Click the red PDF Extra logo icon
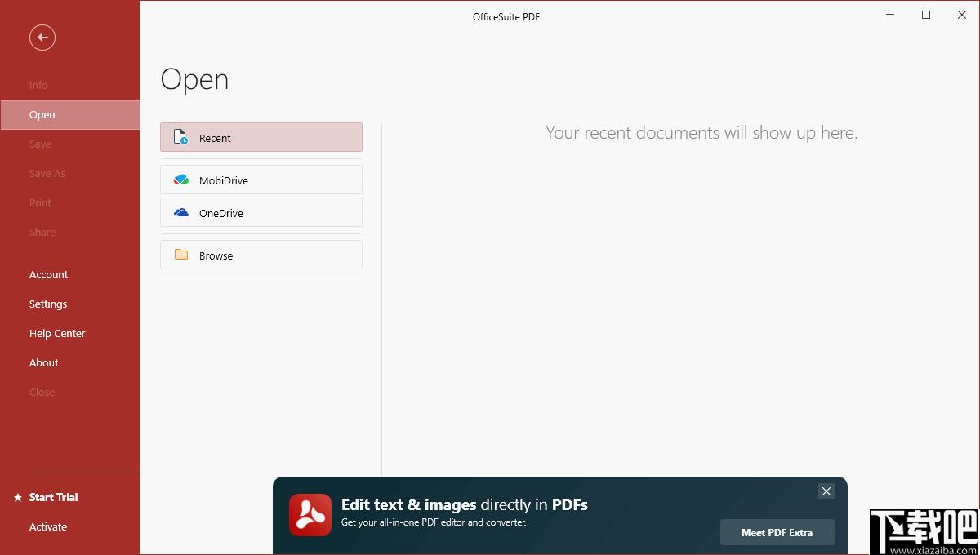 pyautogui.click(x=310, y=515)
